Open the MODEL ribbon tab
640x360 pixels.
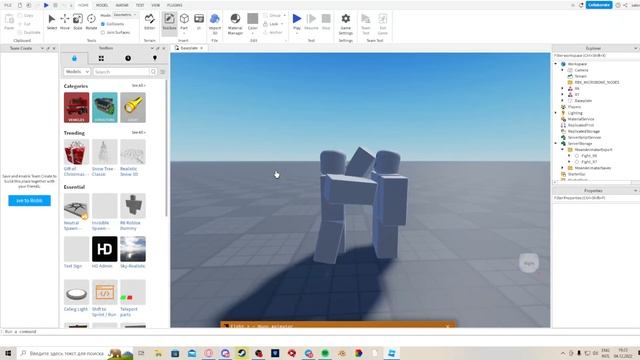[102, 5]
